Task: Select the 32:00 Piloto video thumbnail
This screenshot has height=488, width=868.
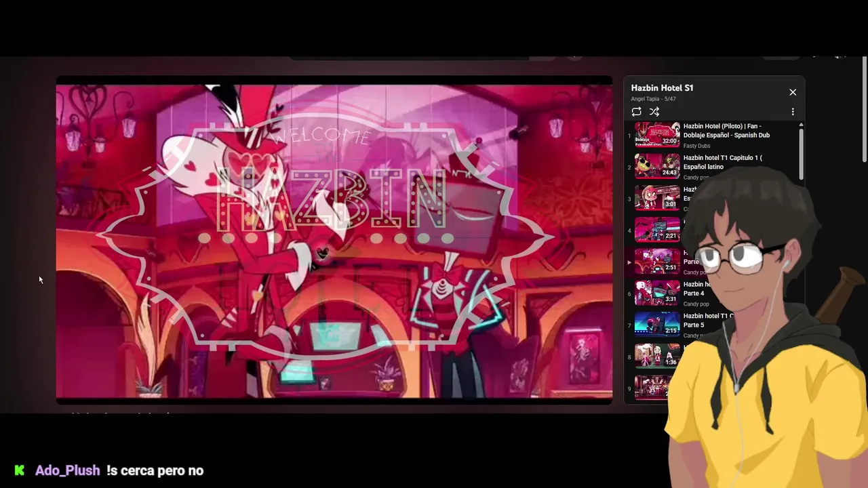Action: pyautogui.click(x=657, y=135)
